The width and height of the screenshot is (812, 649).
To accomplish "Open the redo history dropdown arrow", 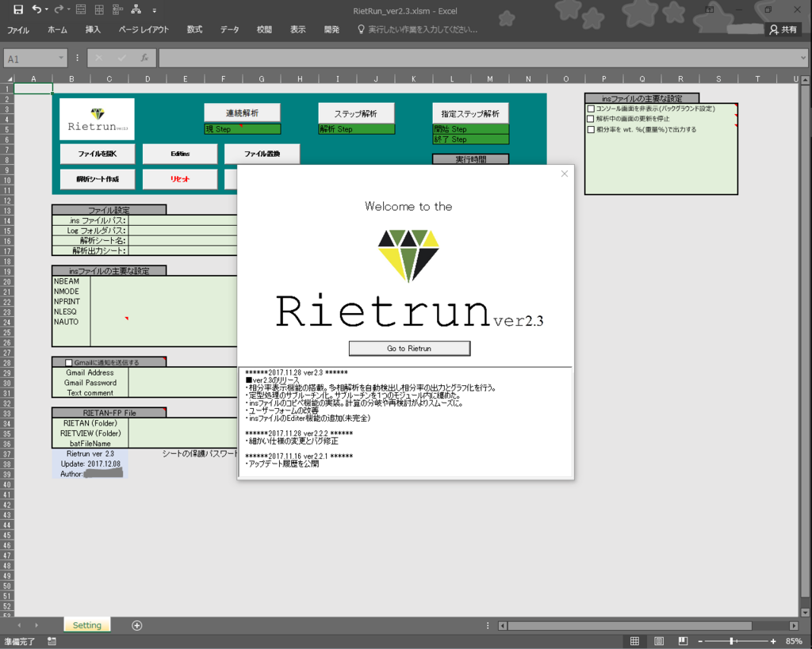I will tap(68, 10).
